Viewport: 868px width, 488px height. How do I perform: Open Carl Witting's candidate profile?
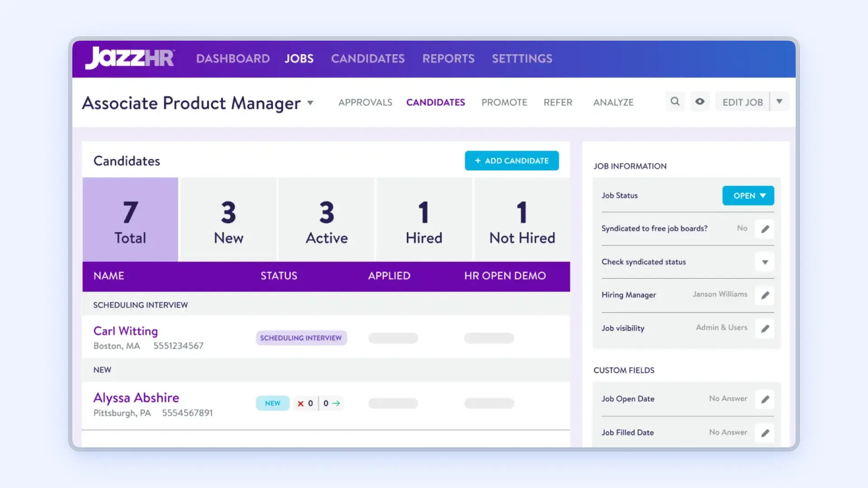[x=125, y=331]
